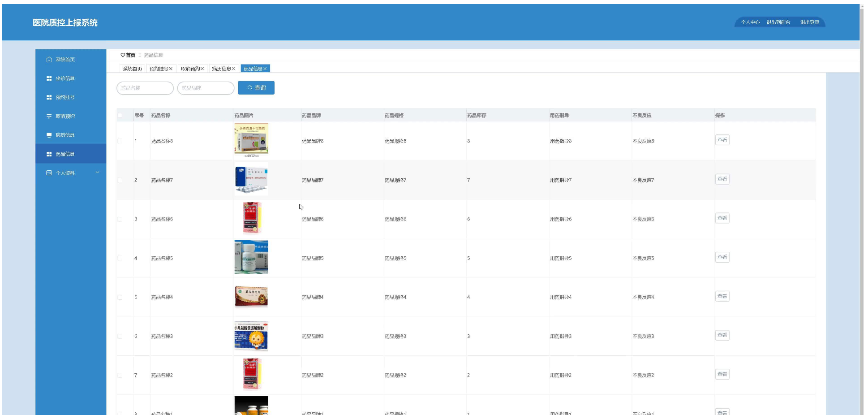The width and height of the screenshot is (868, 415).
Task: Open the drug image for 药品名称5
Action: 251,257
